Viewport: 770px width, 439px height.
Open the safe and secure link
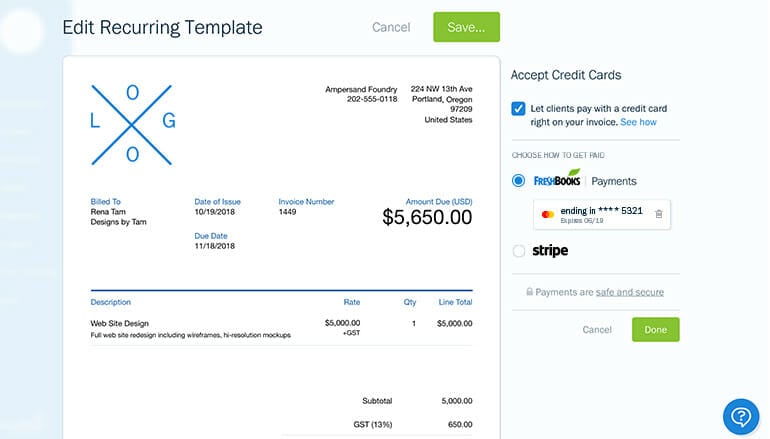(630, 292)
